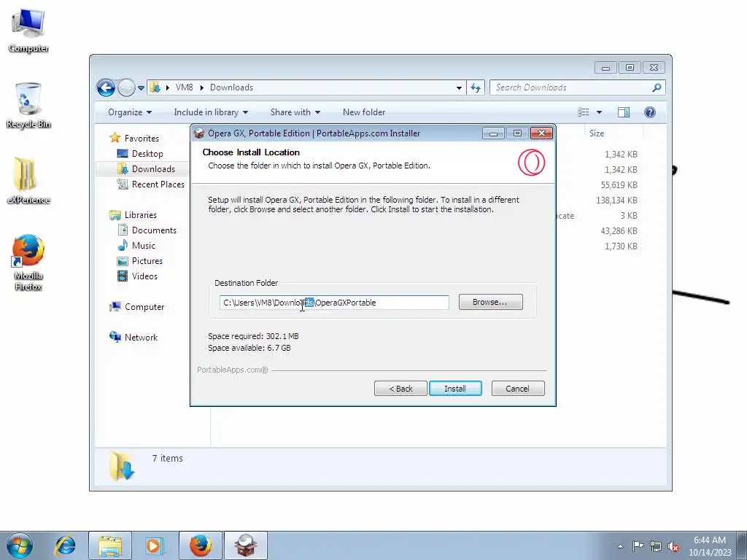Toggle the preview pane button
This screenshot has height=560, width=747.
click(623, 112)
